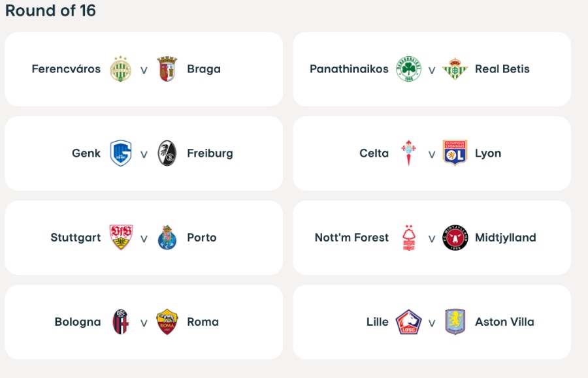Open the Genk club badge
Screen dimensions: 588x378
(121, 153)
